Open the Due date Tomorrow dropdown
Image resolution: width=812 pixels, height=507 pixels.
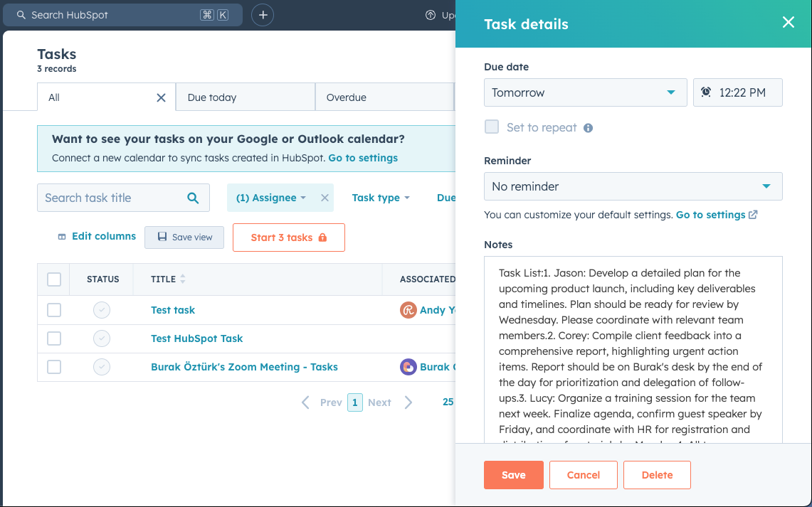coord(585,92)
